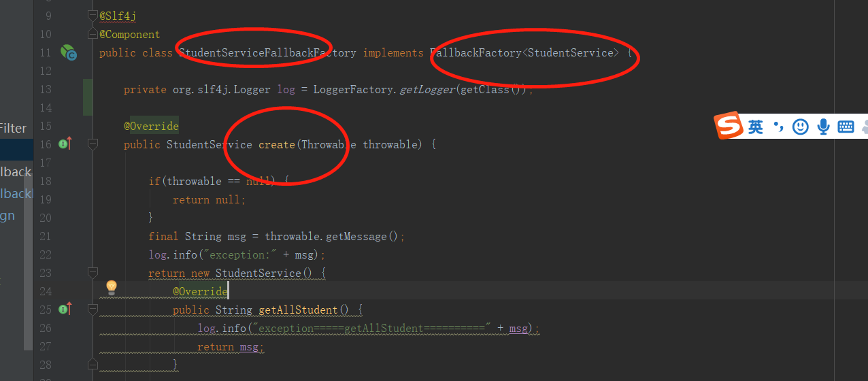Open the soft keyboard icon in Sogou bar
The width and height of the screenshot is (868, 381).
click(846, 127)
